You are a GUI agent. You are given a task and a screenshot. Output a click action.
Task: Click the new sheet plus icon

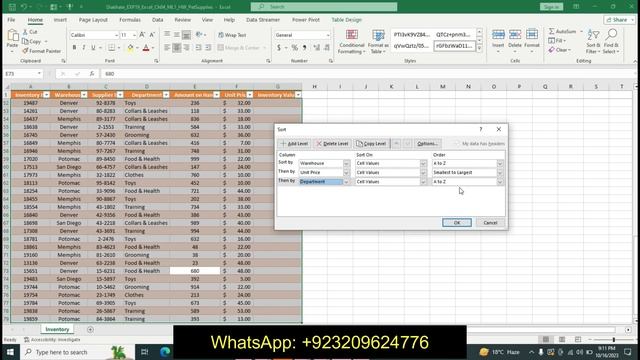tap(90, 329)
